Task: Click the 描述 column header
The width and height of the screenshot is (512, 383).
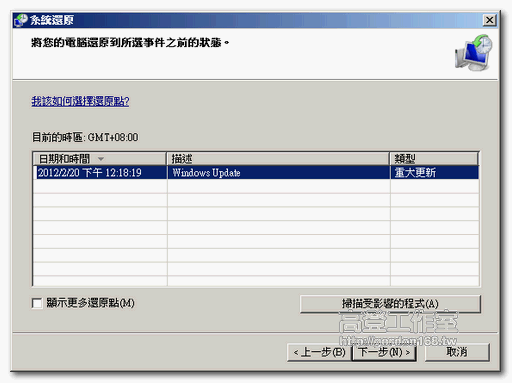Action: (x=278, y=159)
